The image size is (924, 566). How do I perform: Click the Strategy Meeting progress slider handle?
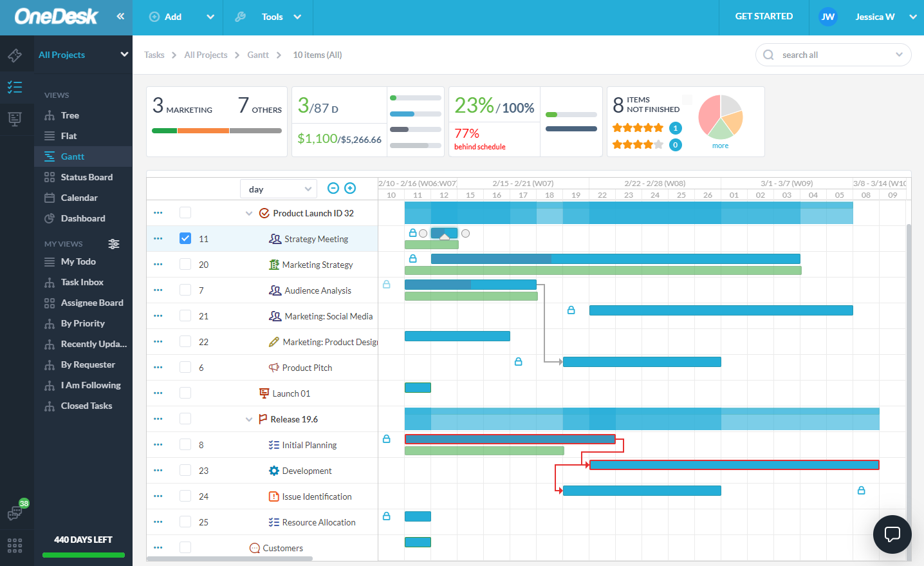[x=444, y=237]
